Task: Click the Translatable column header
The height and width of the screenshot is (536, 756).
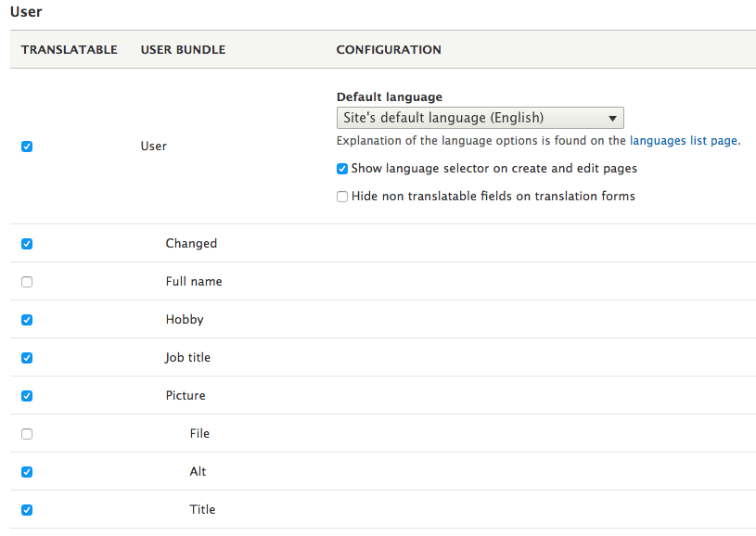Action: [x=70, y=49]
